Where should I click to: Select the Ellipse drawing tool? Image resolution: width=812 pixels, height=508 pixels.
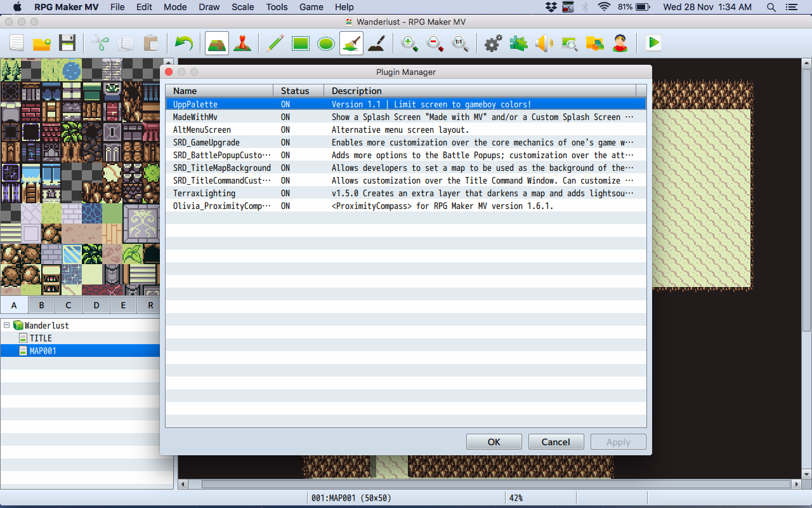coord(326,43)
